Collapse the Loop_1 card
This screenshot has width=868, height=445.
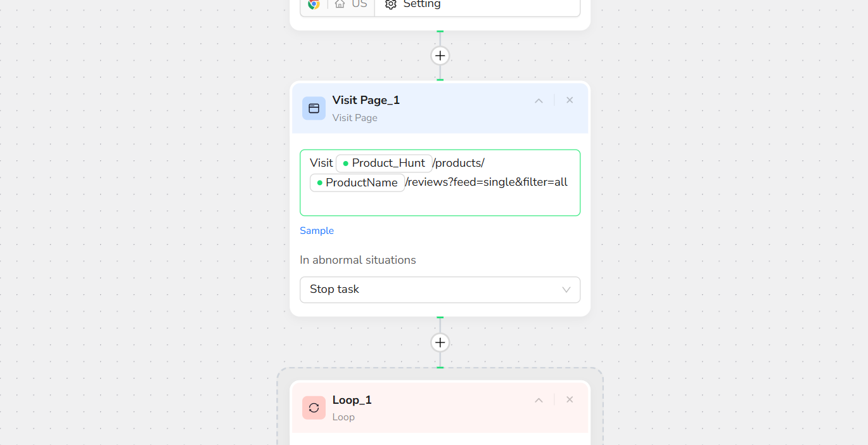pyautogui.click(x=539, y=400)
